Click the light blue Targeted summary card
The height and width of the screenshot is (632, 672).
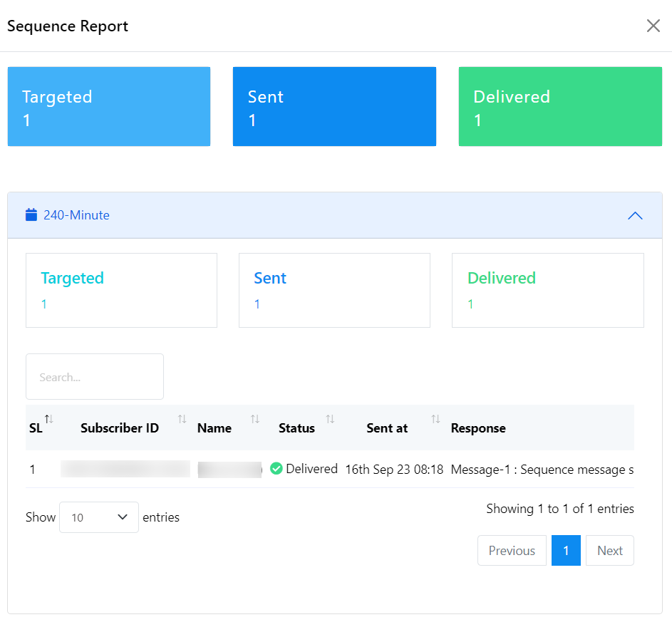tap(109, 107)
